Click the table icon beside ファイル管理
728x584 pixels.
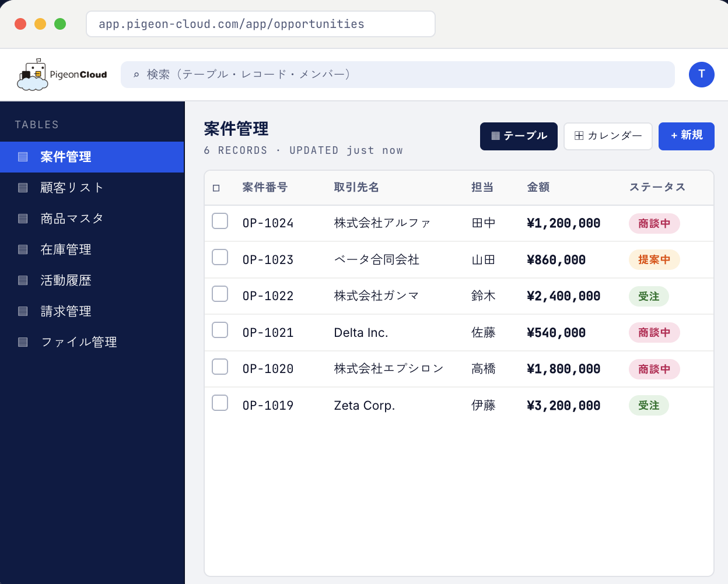pos(23,342)
